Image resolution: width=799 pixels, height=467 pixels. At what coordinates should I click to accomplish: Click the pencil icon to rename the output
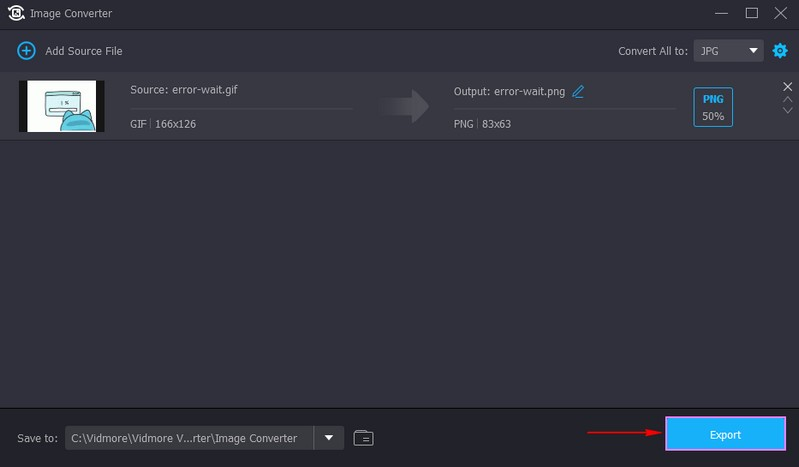coord(578,91)
